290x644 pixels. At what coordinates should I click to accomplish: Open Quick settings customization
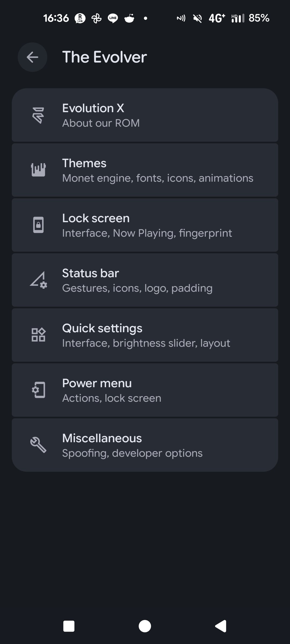pyautogui.click(x=145, y=335)
